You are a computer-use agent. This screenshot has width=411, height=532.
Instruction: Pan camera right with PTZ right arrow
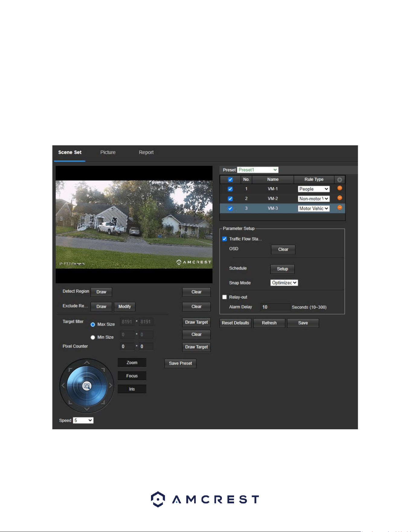pos(111,385)
